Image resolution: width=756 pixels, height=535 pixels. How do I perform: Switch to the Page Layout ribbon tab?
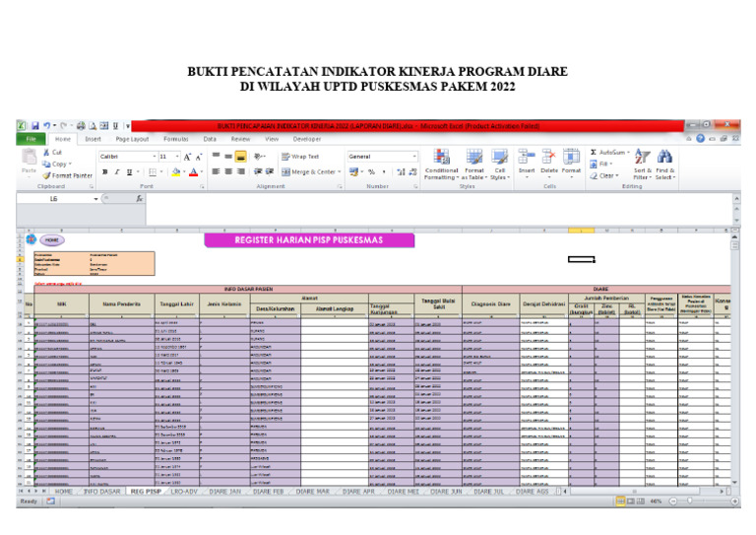click(x=132, y=139)
